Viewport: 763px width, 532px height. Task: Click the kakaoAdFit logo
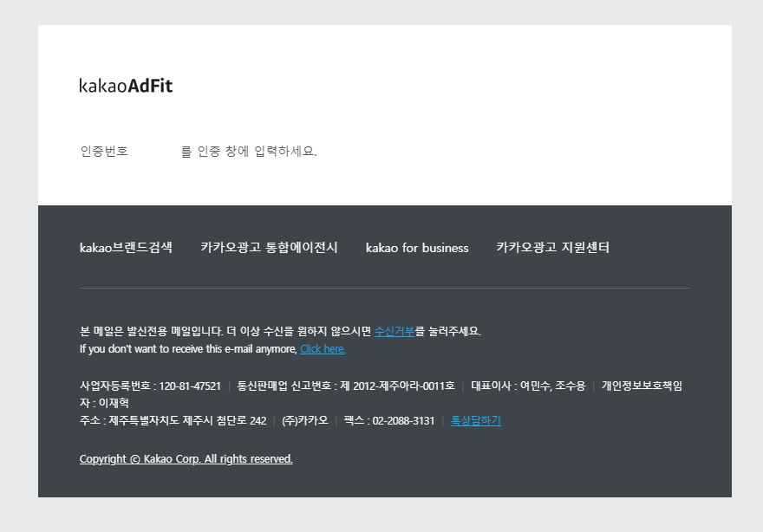pos(126,86)
